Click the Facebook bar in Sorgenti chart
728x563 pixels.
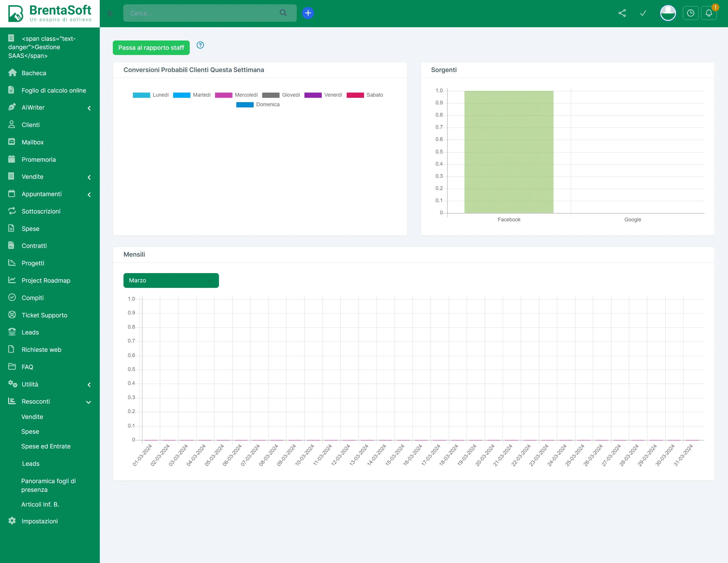509,152
